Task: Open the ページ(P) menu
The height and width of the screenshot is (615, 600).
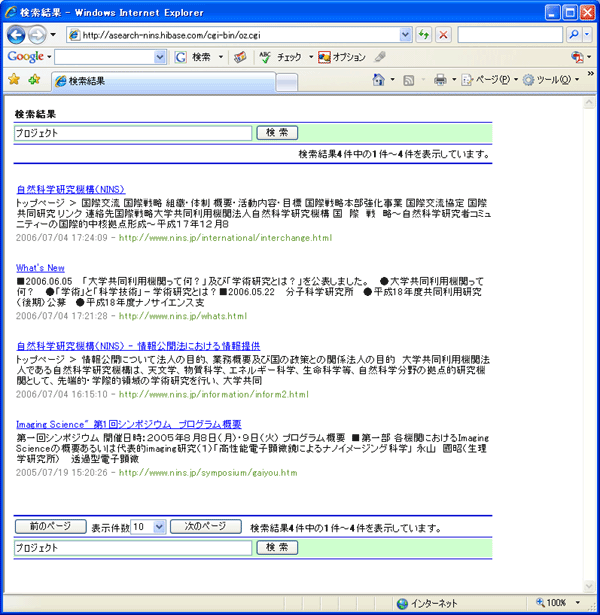Action: (x=489, y=80)
